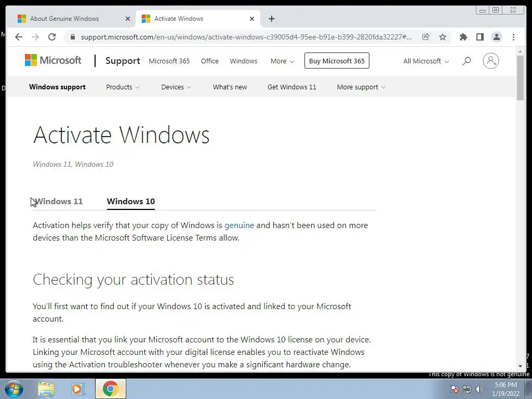
Task: Click the Windows 11, Windows 10 subtitle text
Action: click(x=73, y=164)
